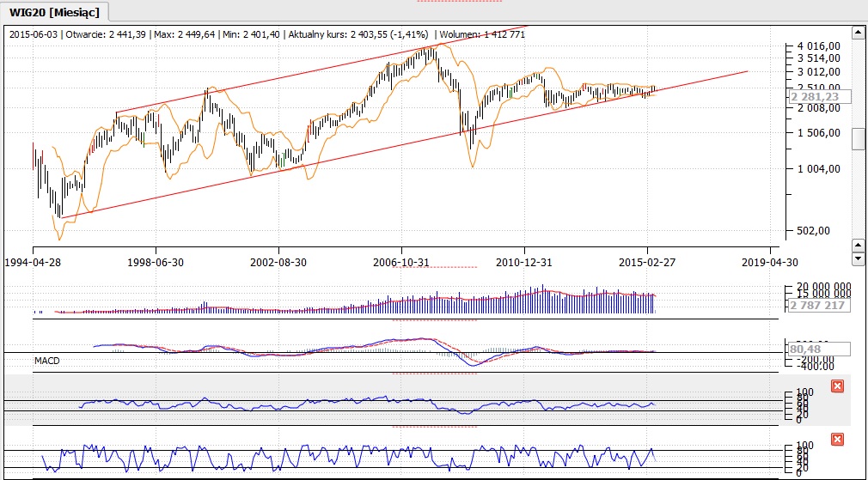This screenshot has height=480, width=868.
Task: Select the 2006-10-31 date on time axis
Action: [403, 261]
